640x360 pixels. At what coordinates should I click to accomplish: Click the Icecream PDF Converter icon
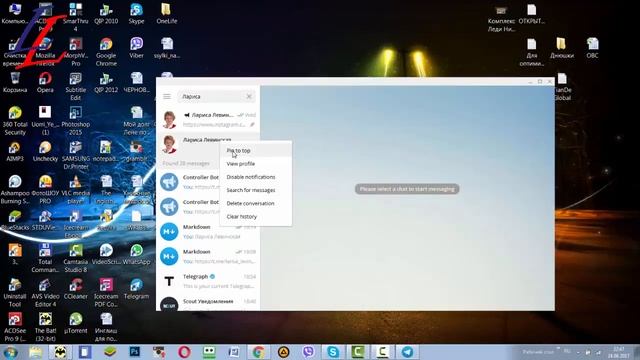point(106,293)
